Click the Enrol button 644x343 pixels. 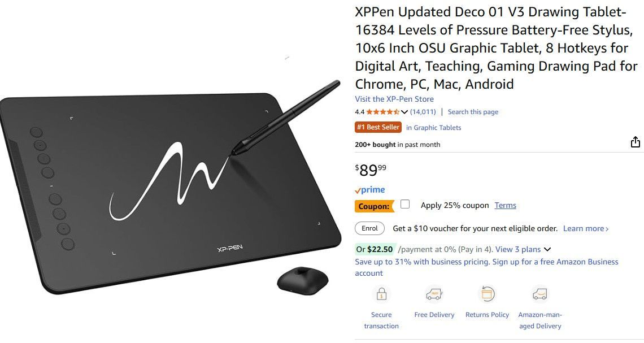(x=369, y=228)
